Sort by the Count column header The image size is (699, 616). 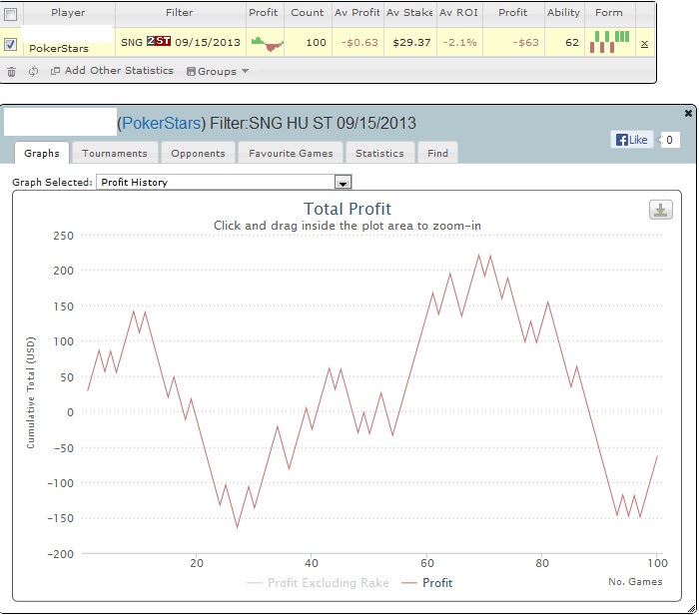coord(308,13)
